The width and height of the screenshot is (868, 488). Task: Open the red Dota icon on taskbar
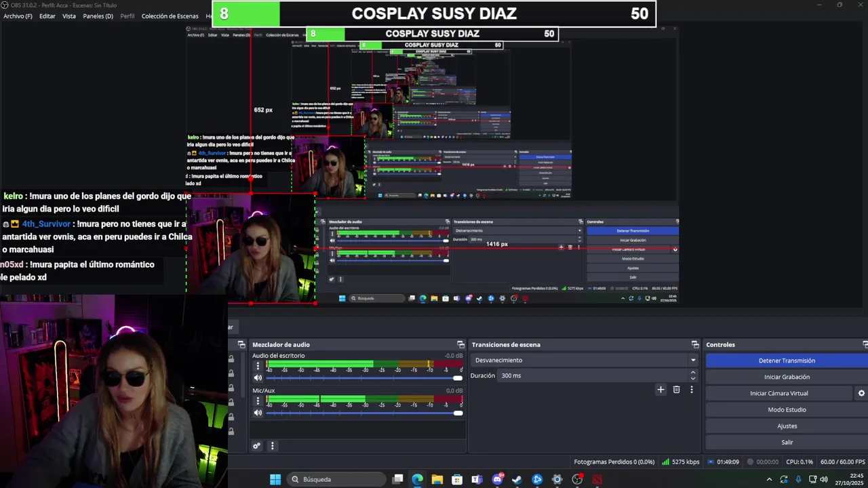click(597, 479)
